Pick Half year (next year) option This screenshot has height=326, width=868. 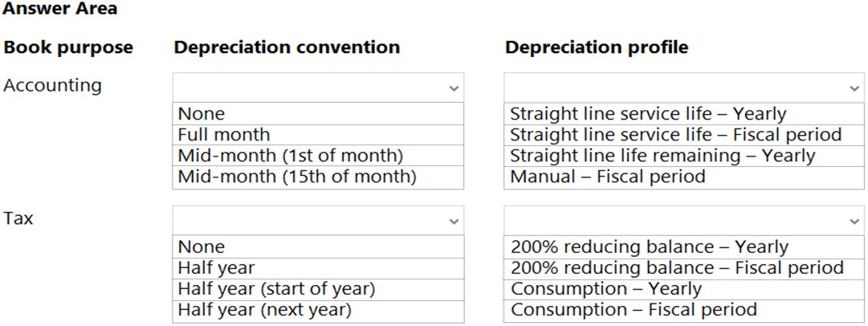tap(318, 310)
